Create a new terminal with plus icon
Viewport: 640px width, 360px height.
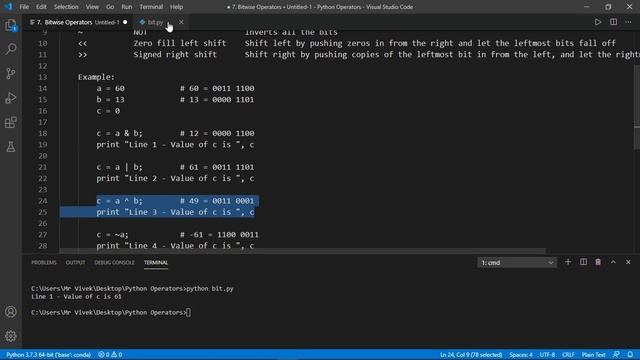point(568,262)
